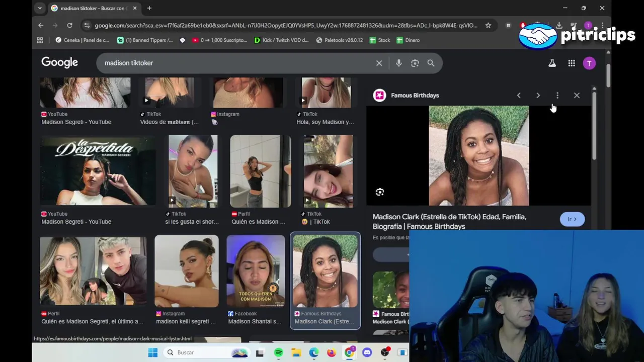Screen dimensions: 644x362
Task: Open Madison Segreti - YouTube link under La Despedida
Action: [x=76, y=222]
